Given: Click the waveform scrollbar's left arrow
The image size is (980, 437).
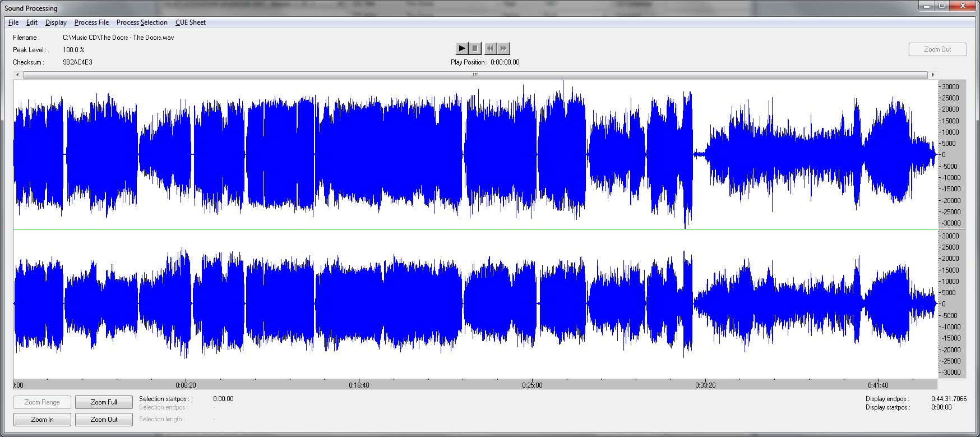Looking at the screenshot, I should coord(17,75).
